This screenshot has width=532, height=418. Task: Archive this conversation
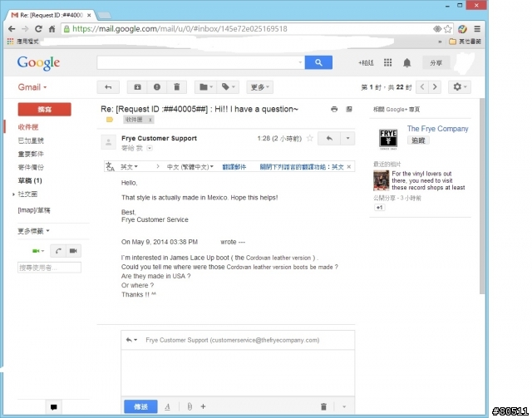pos(137,87)
